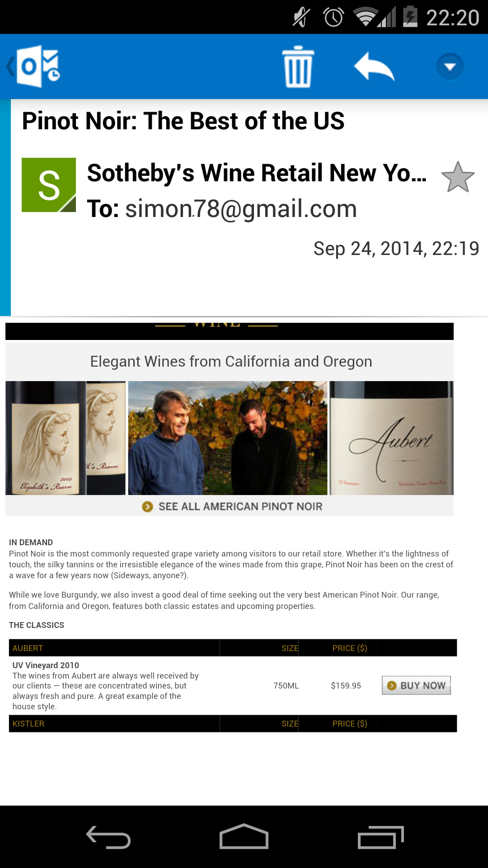Screen dimensions: 488x868
Task: Star this email from Sotheby's
Action: (x=458, y=177)
